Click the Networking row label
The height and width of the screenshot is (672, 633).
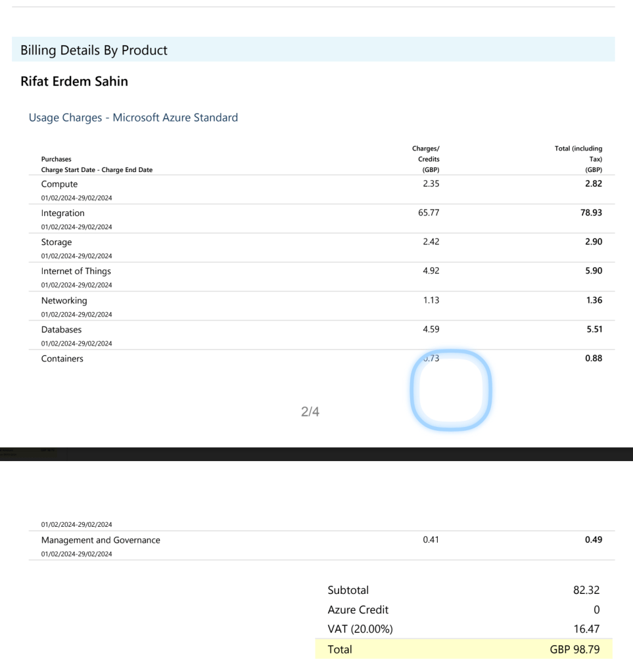pyautogui.click(x=64, y=300)
